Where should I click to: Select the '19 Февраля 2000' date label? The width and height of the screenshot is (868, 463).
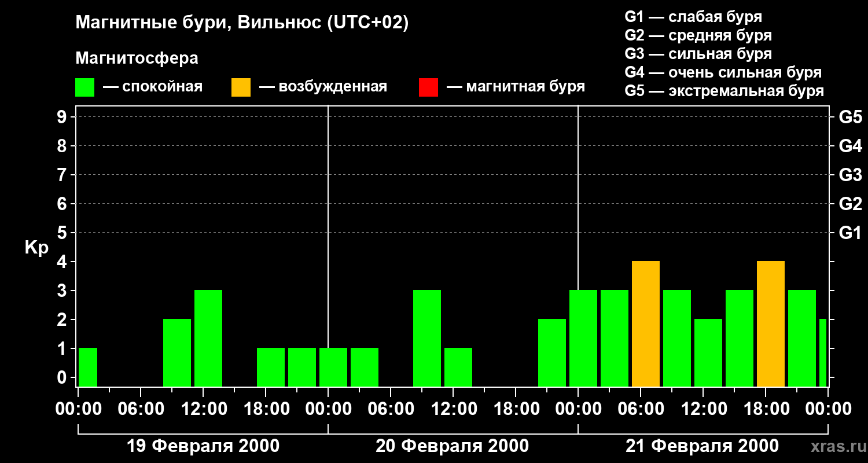pos(203,446)
